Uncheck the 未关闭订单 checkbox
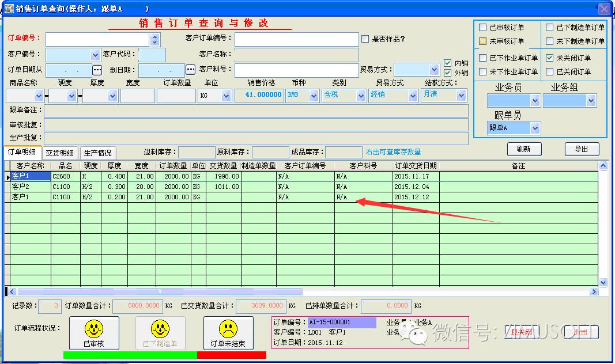 pos(550,58)
